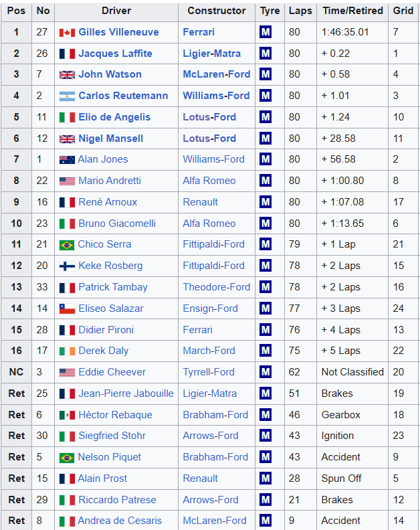Click the Michelin tyre icon in Andrea de Cesaris's row
This screenshot has height=530, width=420.
pyautogui.click(x=266, y=521)
